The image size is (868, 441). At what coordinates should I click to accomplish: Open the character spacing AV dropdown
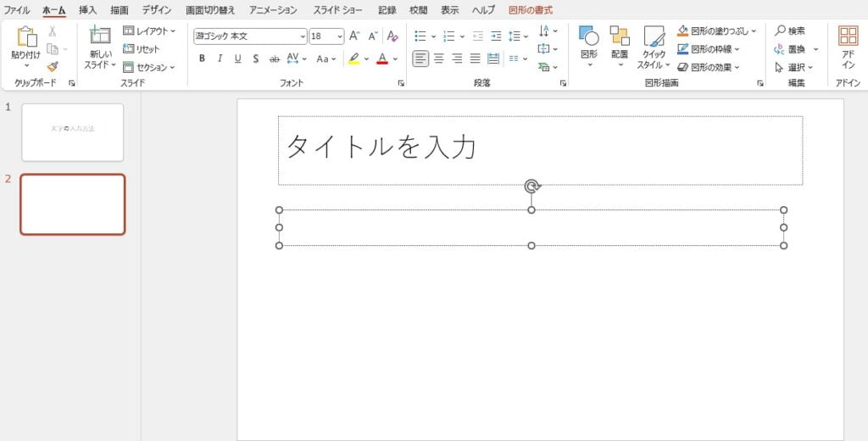tap(304, 59)
